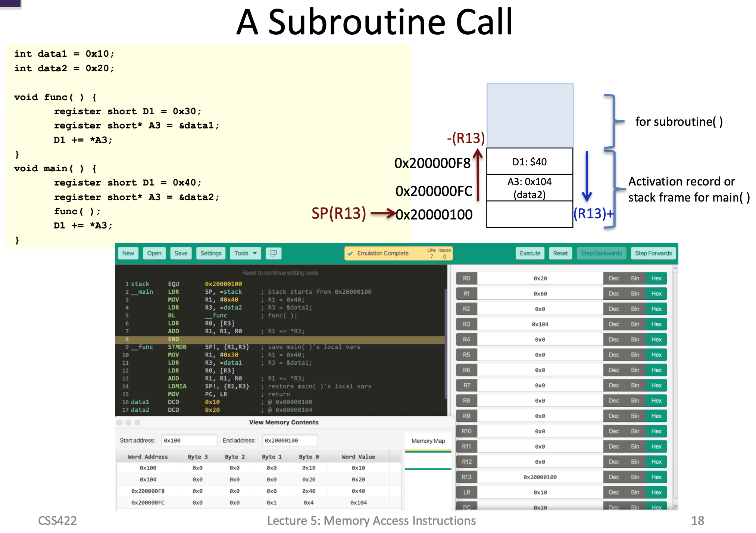Select the R13 register label
The height and width of the screenshot is (533, 756).
tap(466, 477)
